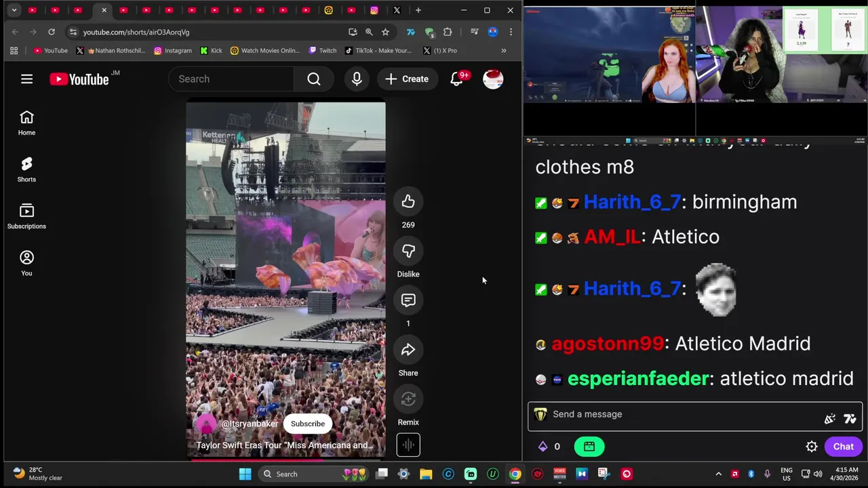Install app icon in address bar
Viewport: 868px width, 488px height.
[353, 32]
